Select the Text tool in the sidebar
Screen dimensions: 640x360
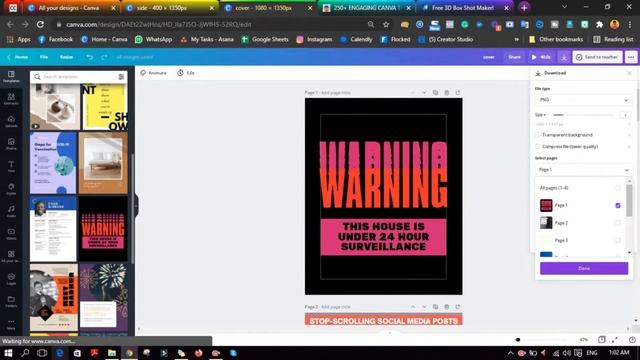11,166
